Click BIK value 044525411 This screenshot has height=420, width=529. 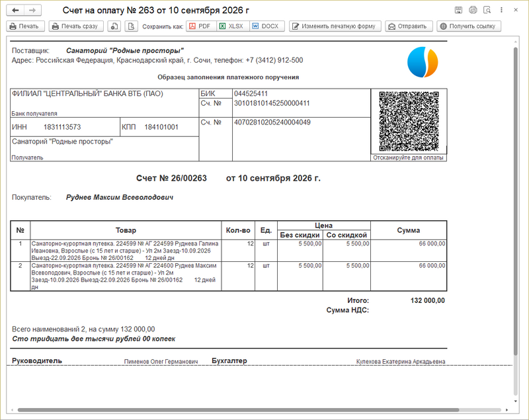click(251, 93)
